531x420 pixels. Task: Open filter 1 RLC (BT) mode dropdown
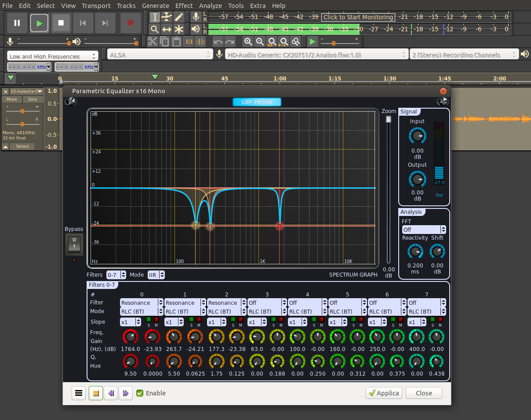(x=185, y=311)
